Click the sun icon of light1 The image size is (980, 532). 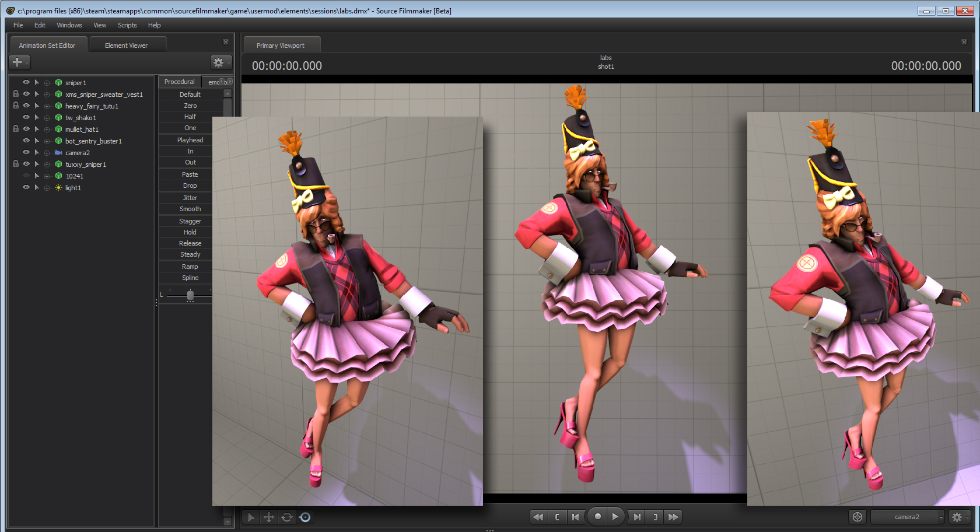(58, 188)
